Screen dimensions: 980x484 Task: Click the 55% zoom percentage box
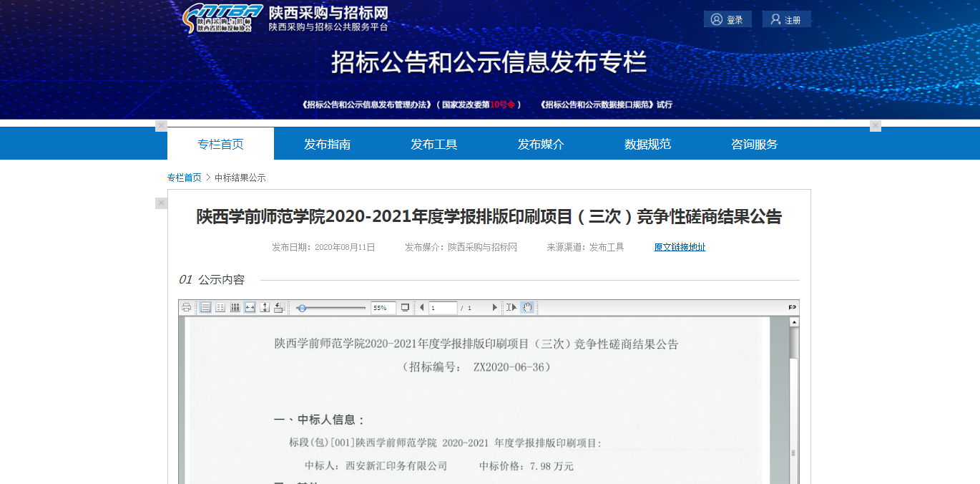pos(383,308)
